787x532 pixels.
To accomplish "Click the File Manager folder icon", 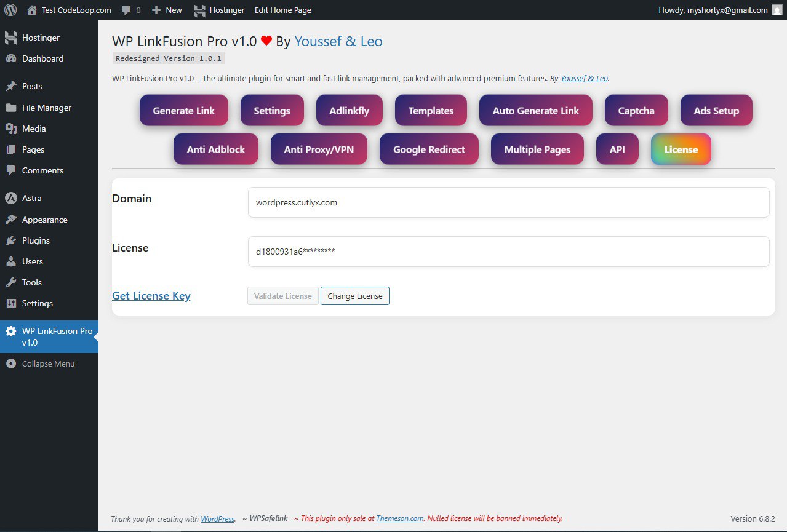I will pos(10,108).
